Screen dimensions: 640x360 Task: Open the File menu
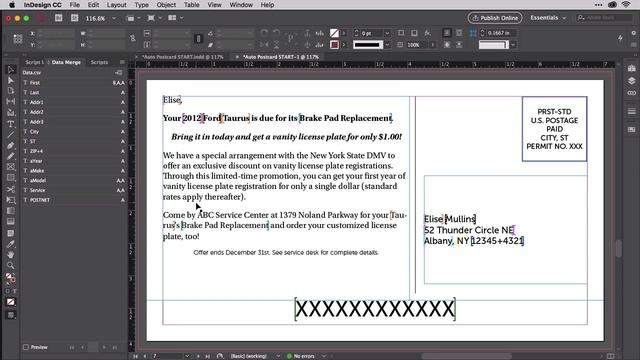(75, 5)
